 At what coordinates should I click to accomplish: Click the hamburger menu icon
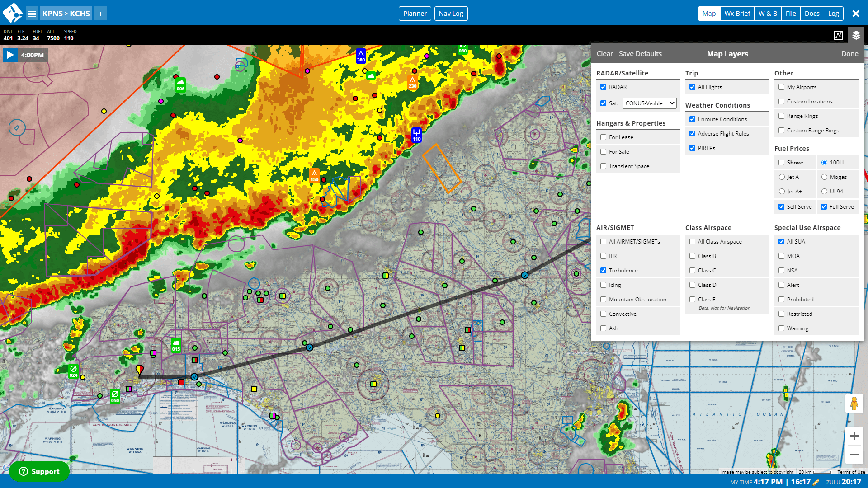pos(32,13)
